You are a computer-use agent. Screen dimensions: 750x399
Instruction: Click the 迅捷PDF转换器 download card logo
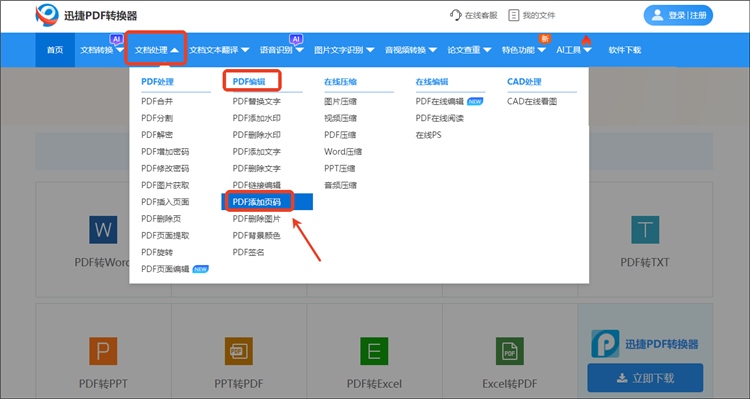[605, 344]
